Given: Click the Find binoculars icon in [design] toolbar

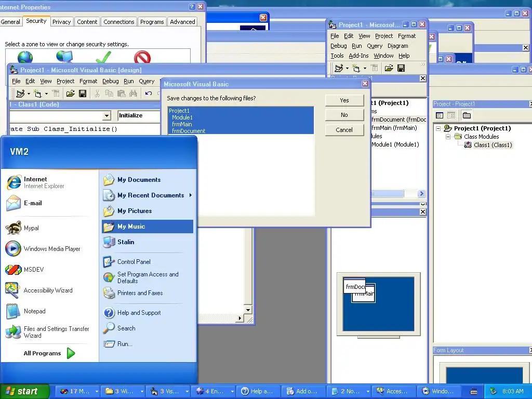Looking at the screenshot, I should pos(134,94).
